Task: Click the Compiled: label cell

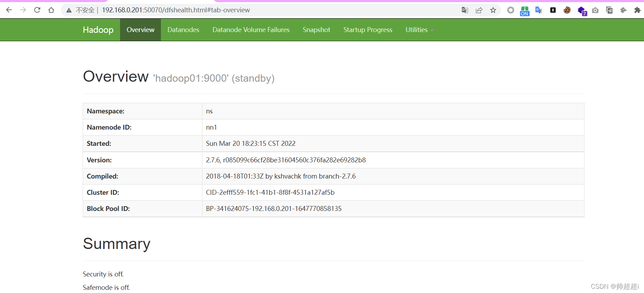Action: (x=143, y=176)
